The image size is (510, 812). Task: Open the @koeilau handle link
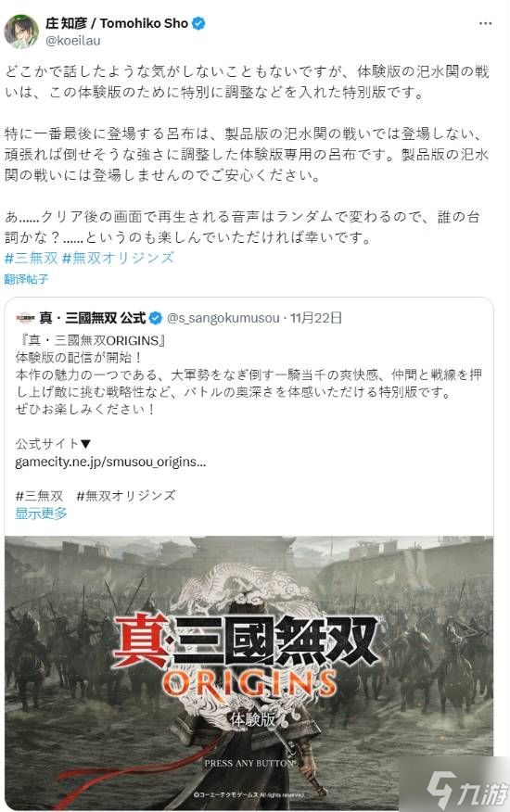(x=73, y=41)
